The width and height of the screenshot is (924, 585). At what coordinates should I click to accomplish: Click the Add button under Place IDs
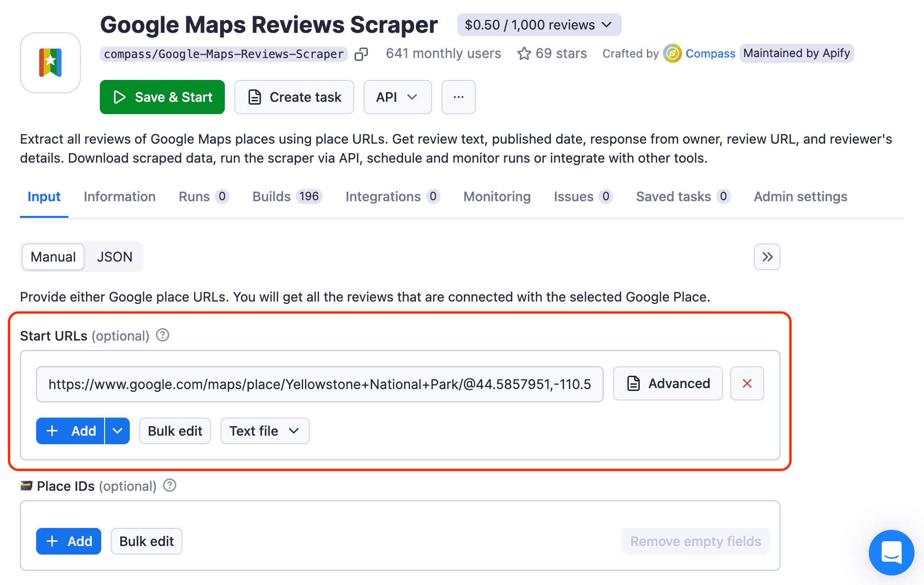[68, 541]
